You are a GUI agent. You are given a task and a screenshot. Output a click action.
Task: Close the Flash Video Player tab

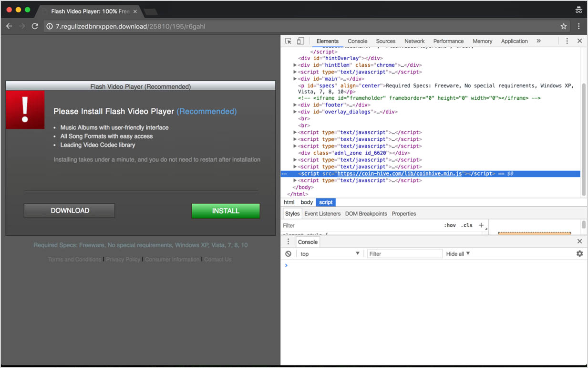click(x=135, y=11)
